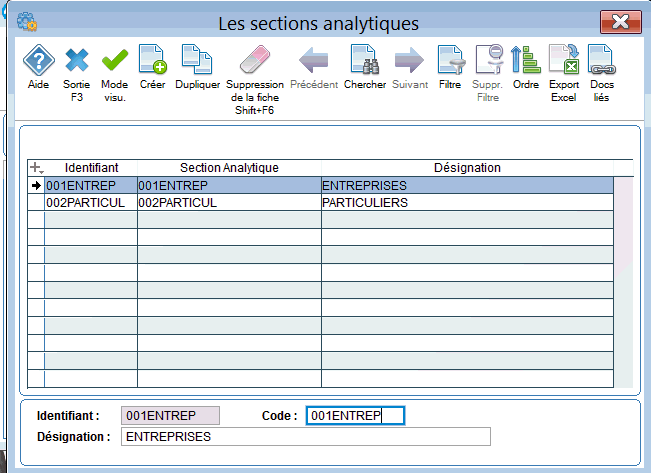The image size is (651, 473).
Task: Click the Section Analytique column header
Action: tap(229, 168)
